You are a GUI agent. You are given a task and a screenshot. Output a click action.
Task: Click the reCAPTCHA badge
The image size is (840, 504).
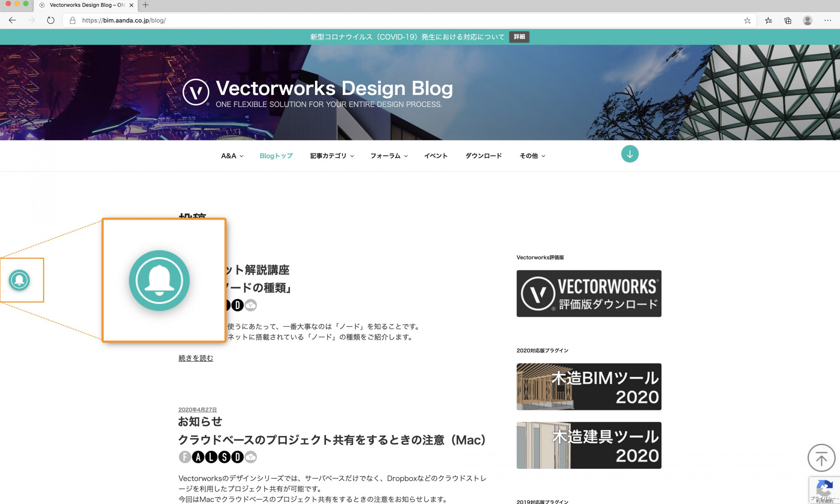(x=824, y=490)
